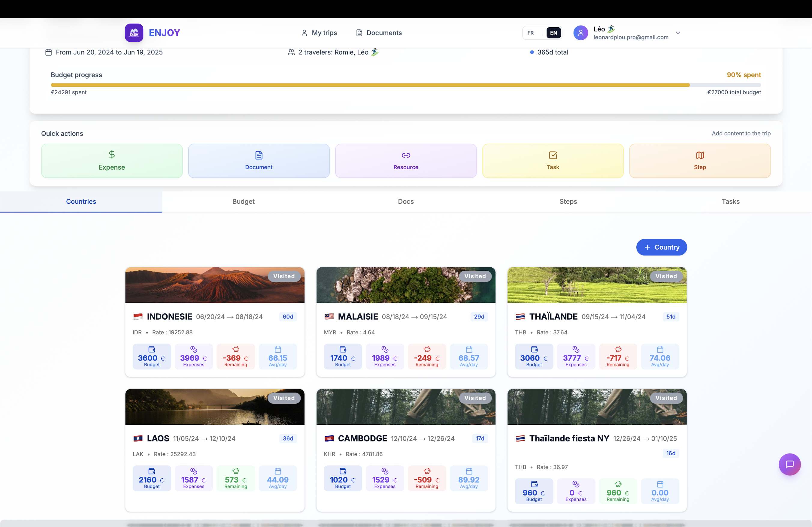The height and width of the screenshot is (527, 812).
Task: Select the EN language option
Action: (553, 33)
